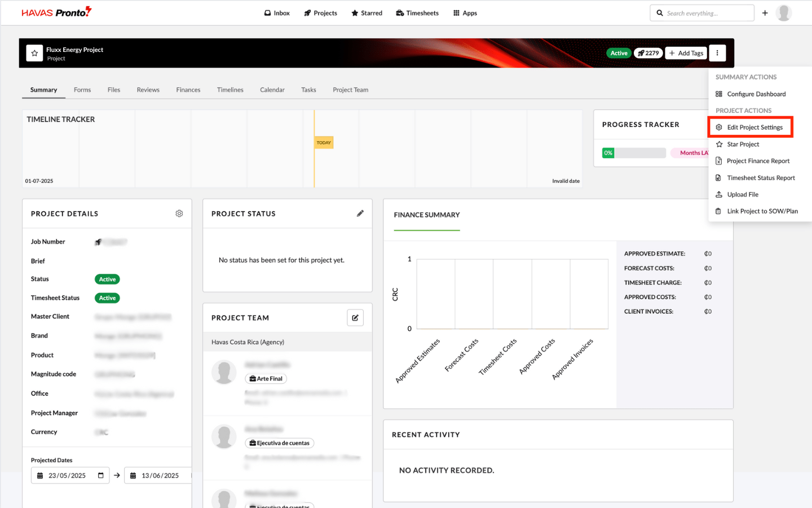Open the Apps grid menu
This screenshot has width=812, height=508.
tap(465, 13)
